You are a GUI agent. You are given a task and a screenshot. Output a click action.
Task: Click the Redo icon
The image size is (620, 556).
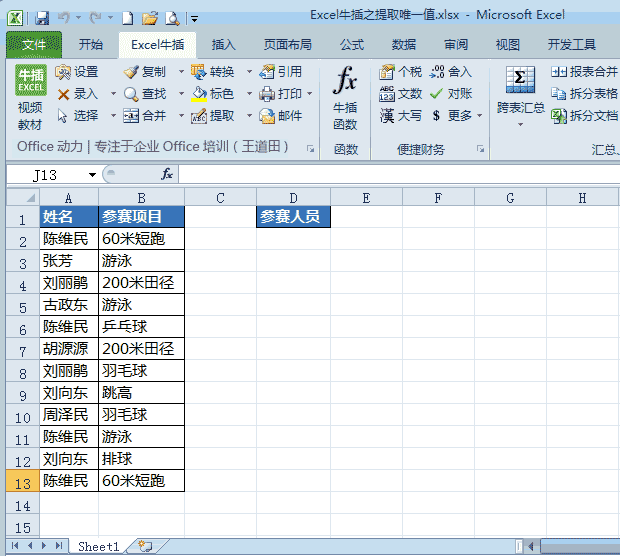tap(95, 18)
